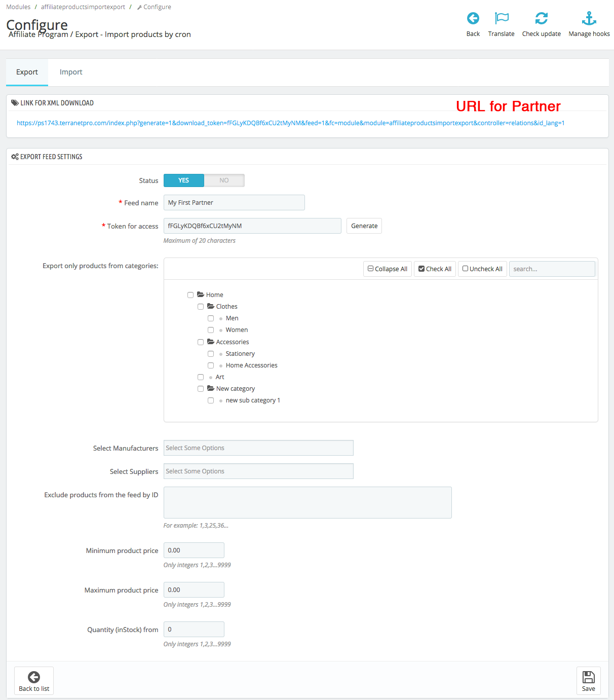
Task: Click the Uncheck All button
Action: coord(482,269)
